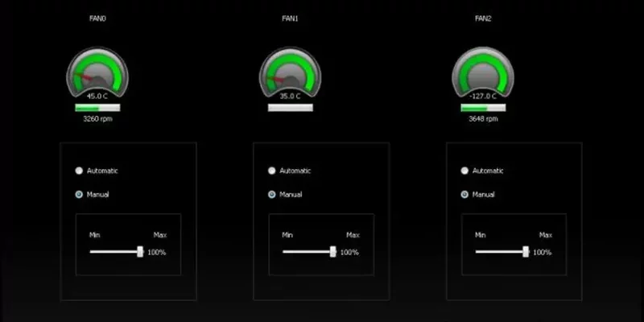Screen dimensions: 644x322
Task: Click the FAN1 speed slider handle
Action: point(333,252)
